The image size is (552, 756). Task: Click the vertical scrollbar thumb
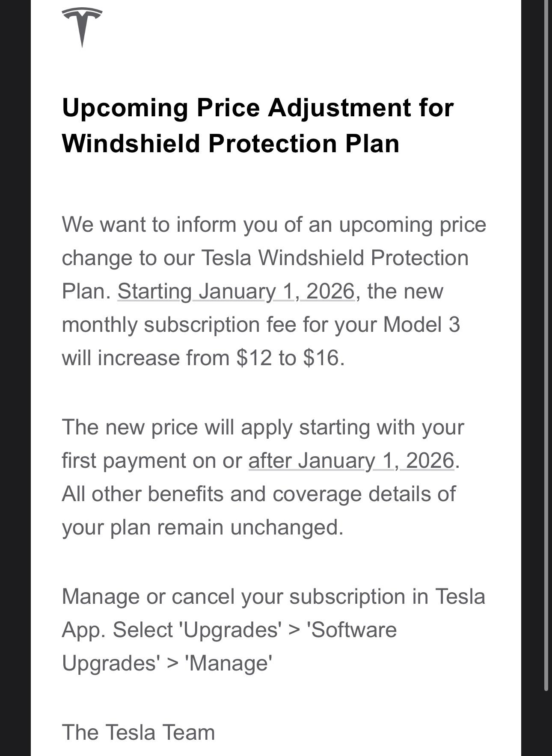(546, 342)
